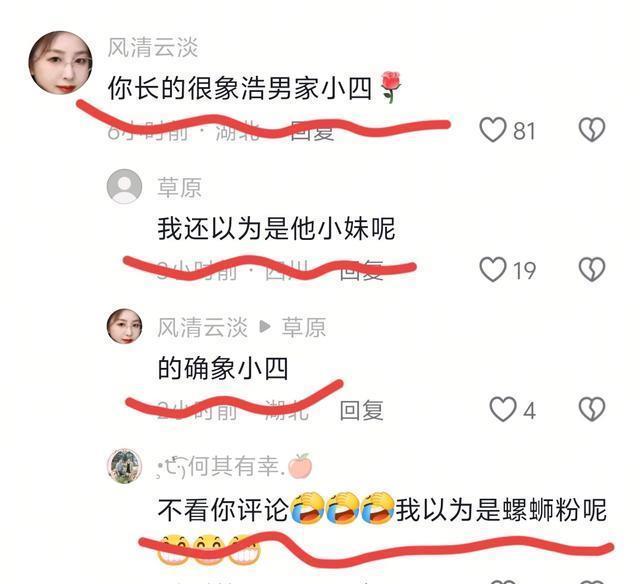Viewport: 640px width, 584px height.
Task: Like the comment with 81 likes
Action: coord(493,130)
